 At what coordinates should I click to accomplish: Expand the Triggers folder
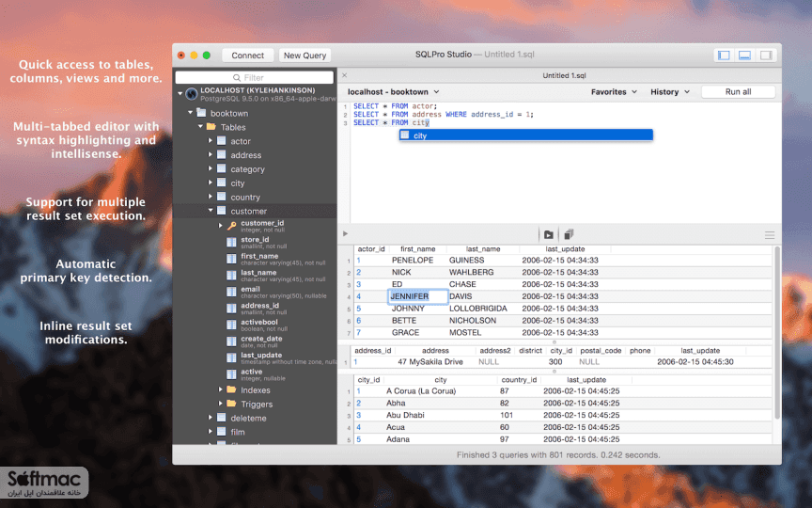[220, 404]
